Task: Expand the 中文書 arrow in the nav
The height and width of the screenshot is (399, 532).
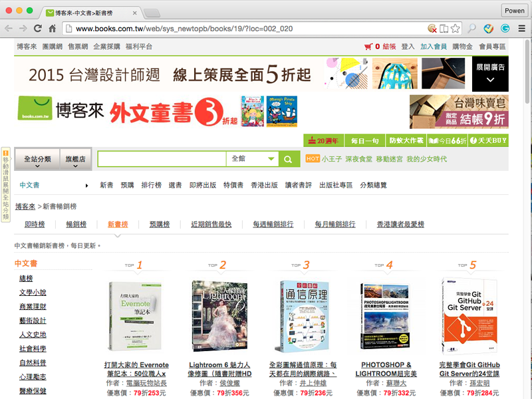Action: coord(87,186)
